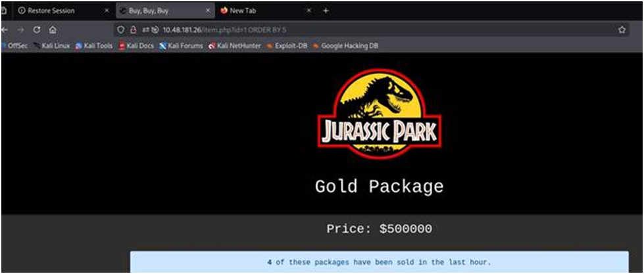This screenshot has width=644, height=274.
Task: Open the Exploit-DB bookmark
Action: (x=287, y=46)
